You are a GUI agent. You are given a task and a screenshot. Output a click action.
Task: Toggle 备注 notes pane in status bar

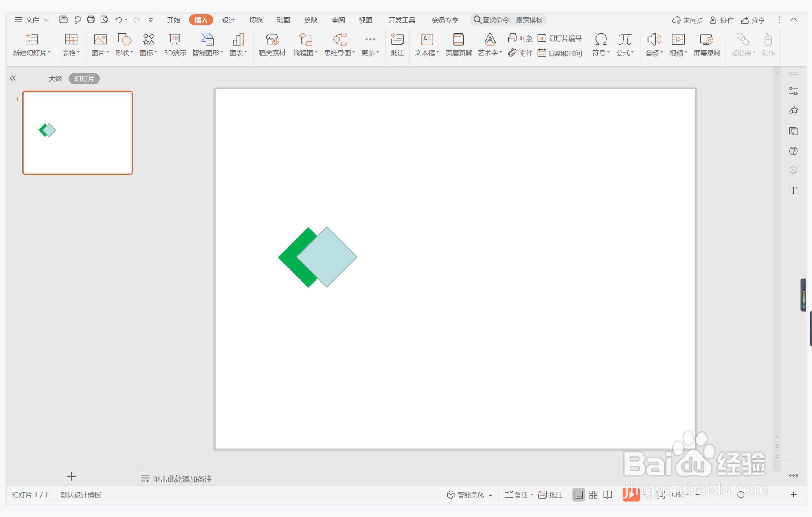point(518,495)
